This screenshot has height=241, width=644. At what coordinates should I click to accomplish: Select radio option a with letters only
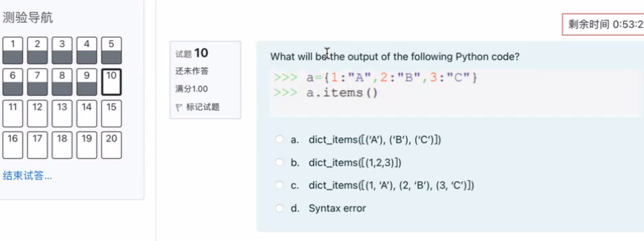coord(279,139)
